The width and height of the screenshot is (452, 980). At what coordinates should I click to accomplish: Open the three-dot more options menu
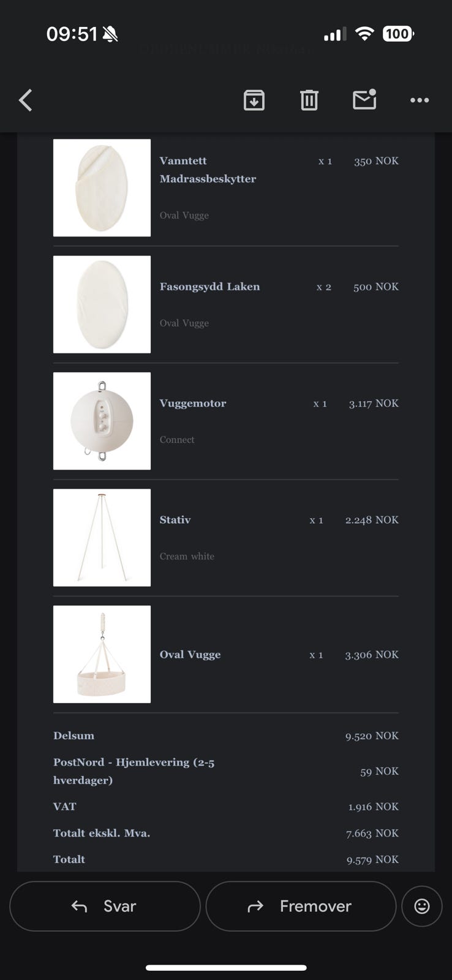pos(420,100)
